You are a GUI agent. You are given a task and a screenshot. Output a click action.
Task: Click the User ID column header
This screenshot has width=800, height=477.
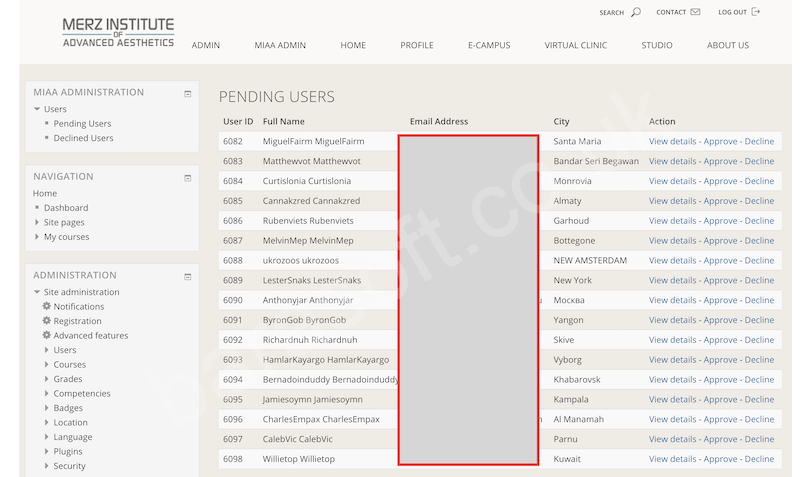tap(238, 121)
